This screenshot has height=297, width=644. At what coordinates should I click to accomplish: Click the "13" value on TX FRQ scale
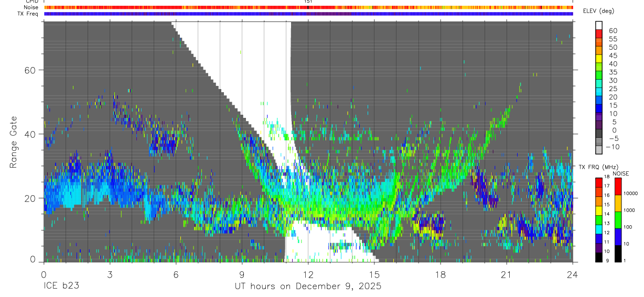[x=607, y=223]
